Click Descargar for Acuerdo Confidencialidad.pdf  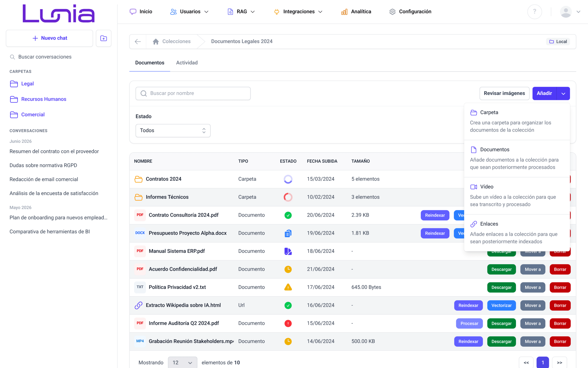(x=501, y=269)
